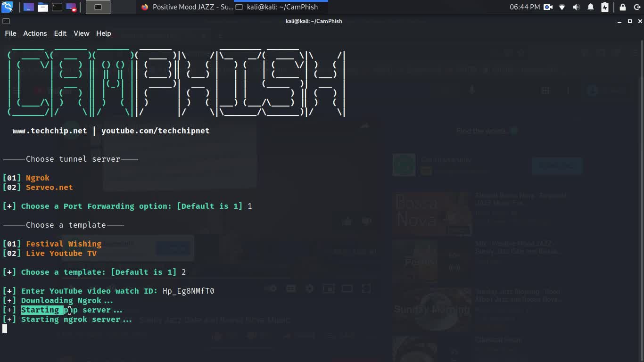Open the Actions menu in terminal
The height and width of the screenshot is (362, 644).
pyautogui.click(x=35, y=33)
